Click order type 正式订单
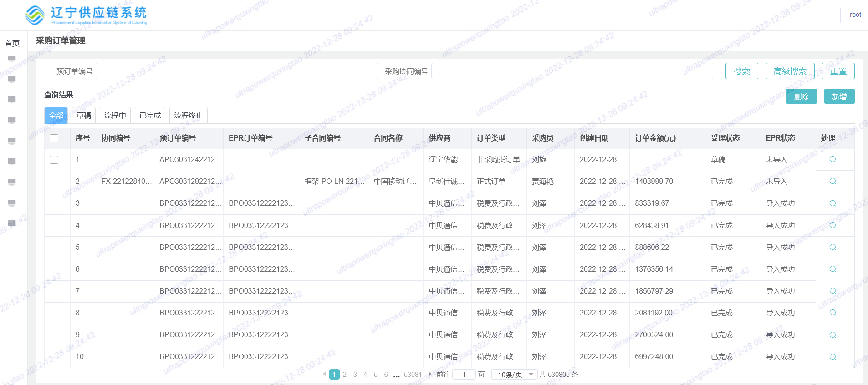 tap(491, 181)
